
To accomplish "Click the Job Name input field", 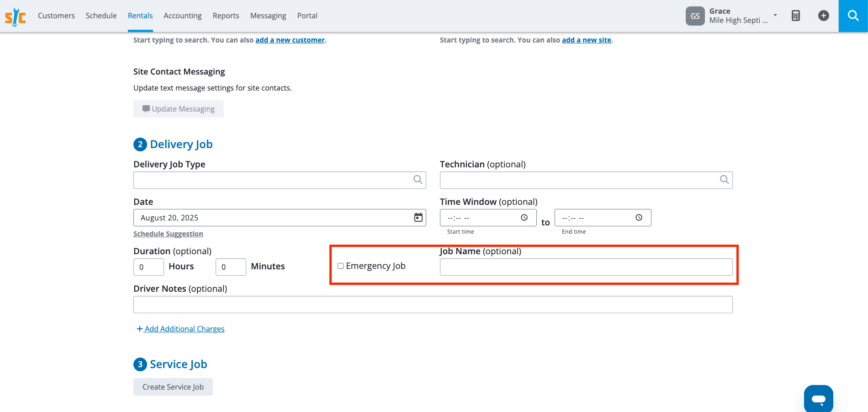I will coord(586,267).
